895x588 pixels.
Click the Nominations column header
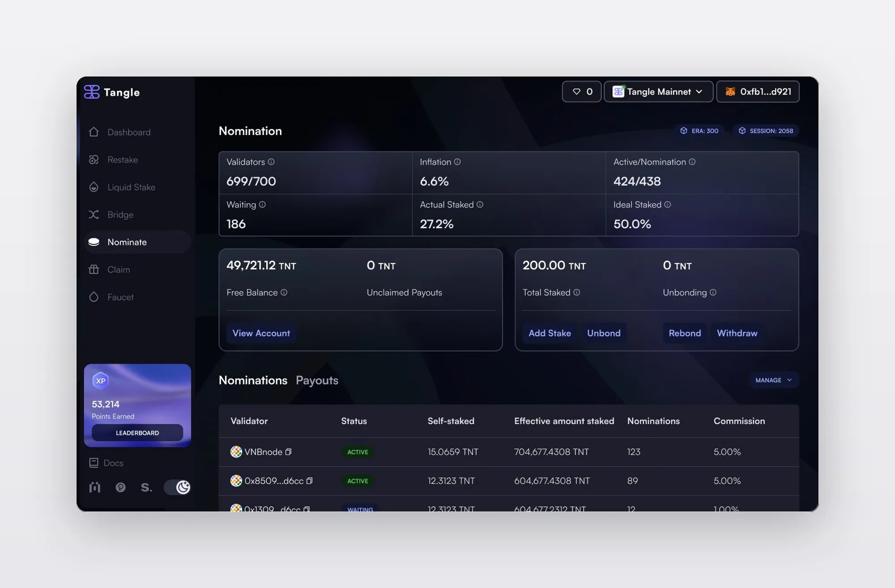click(x=653, y=421)
